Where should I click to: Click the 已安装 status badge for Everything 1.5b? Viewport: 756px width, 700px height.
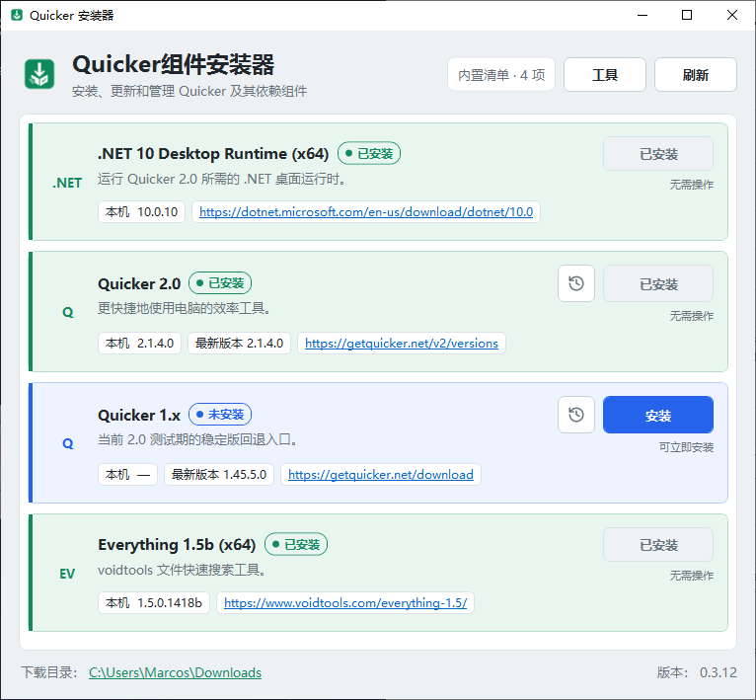[296, 544]
